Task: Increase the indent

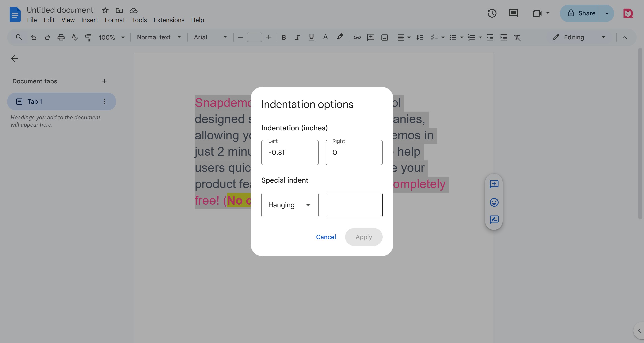Action: (503, 37)
